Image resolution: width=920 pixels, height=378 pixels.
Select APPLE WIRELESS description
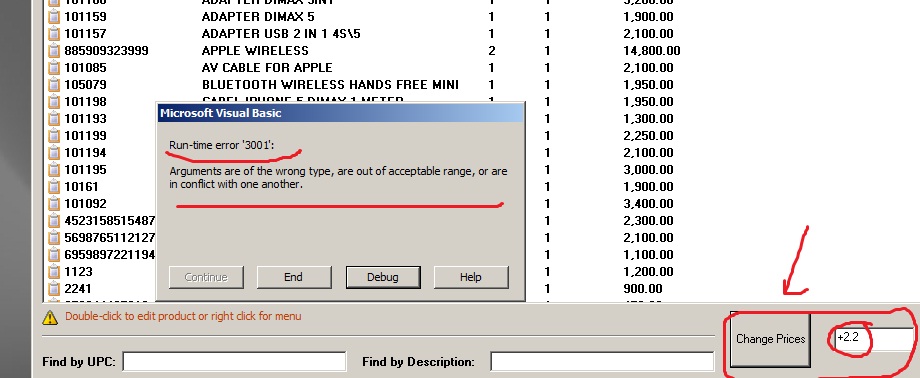(255, 50)
